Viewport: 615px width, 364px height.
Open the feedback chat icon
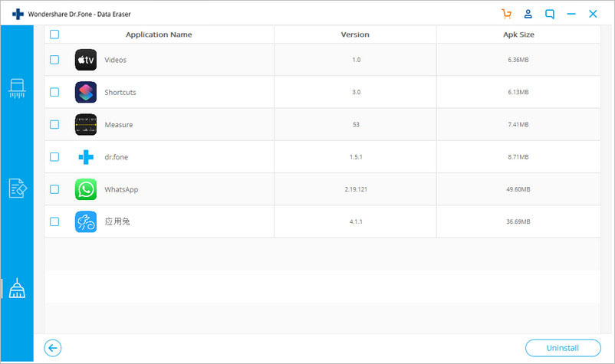click(550, 15)
